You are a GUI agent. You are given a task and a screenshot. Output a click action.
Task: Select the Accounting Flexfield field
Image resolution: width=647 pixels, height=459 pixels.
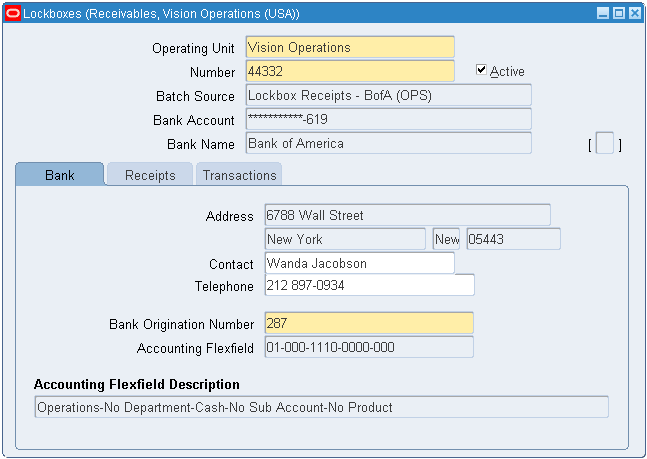point(368,348)
